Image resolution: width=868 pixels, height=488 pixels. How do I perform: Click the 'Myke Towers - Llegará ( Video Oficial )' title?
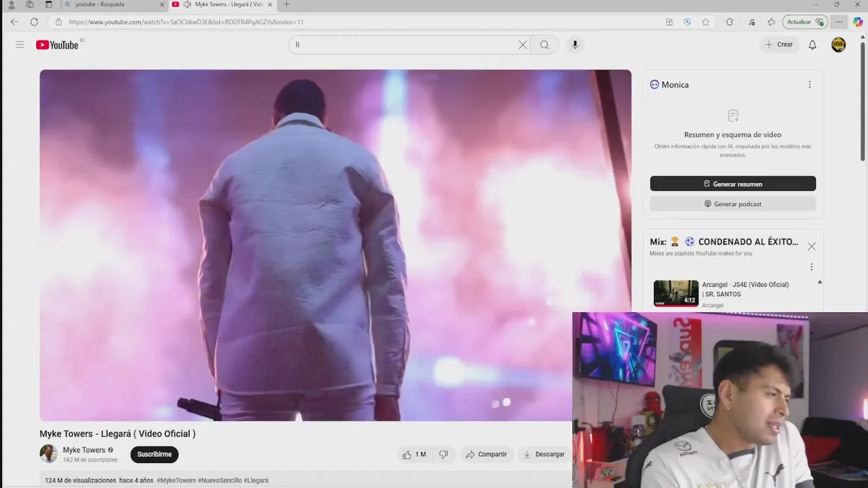pos(117,434)
